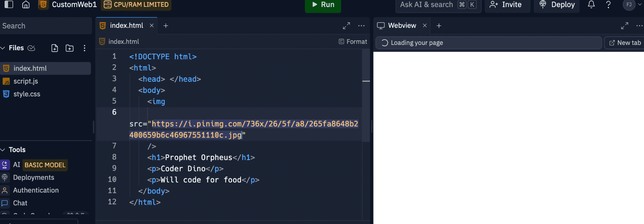Toggle the sidebar panel icon
This screenshot has width=644, height=224.
[9, 5]
